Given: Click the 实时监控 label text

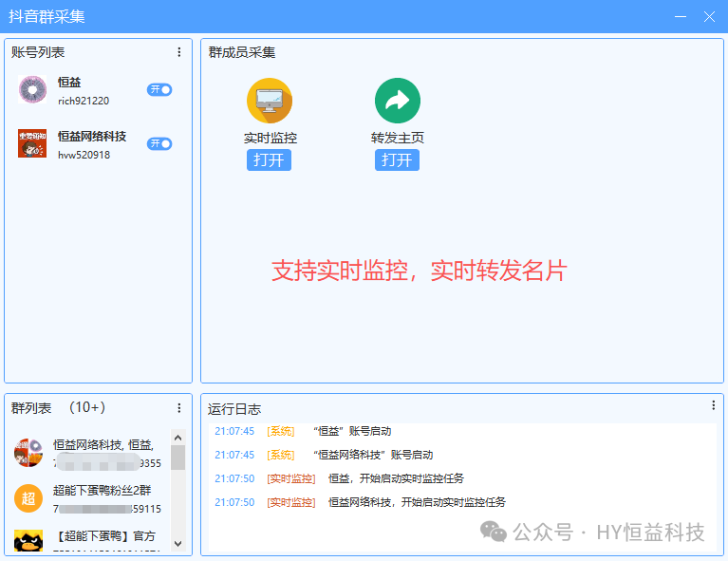Looking at the screenshot, I should tap(271, 138).
